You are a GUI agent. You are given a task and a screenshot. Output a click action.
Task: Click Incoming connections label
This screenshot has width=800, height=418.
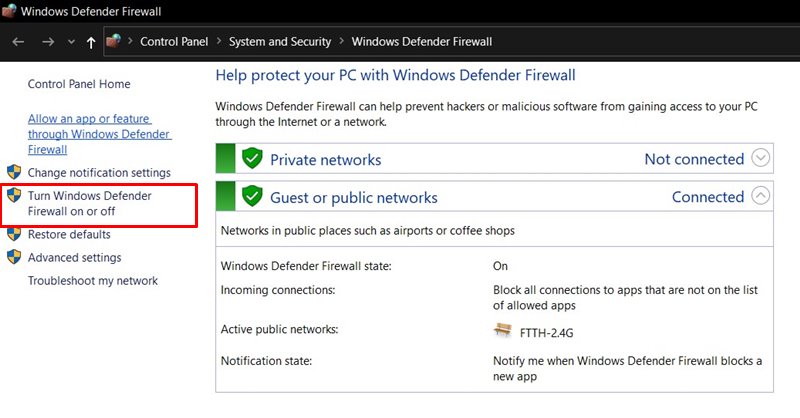(x=278, y=290)
